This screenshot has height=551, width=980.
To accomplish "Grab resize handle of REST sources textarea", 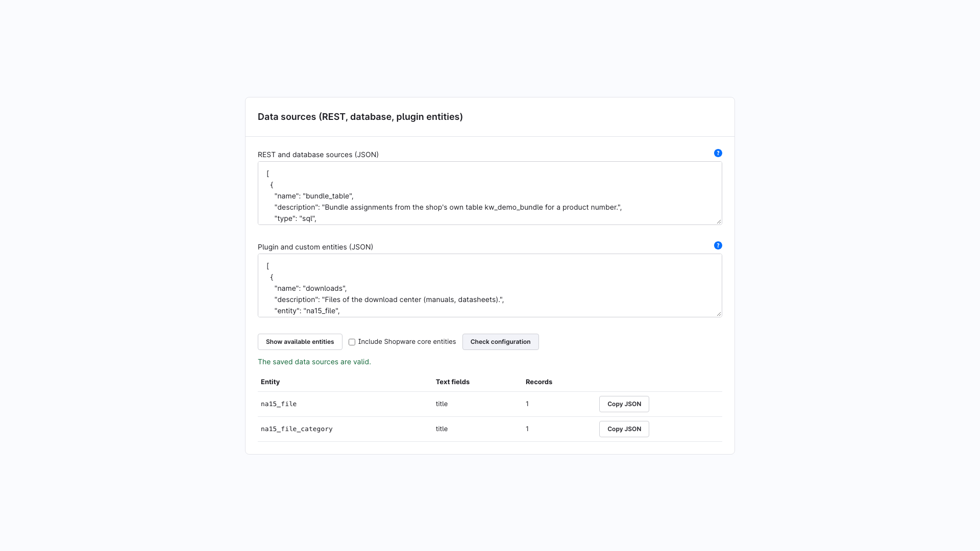I will 719,221.
